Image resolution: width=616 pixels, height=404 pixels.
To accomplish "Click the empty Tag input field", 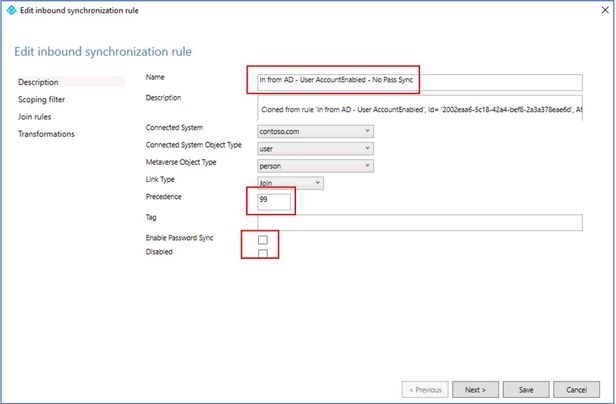I will tap(420, 222).
